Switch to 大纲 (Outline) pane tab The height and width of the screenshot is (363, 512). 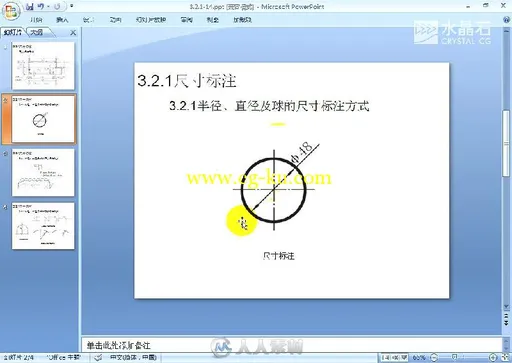37,32
